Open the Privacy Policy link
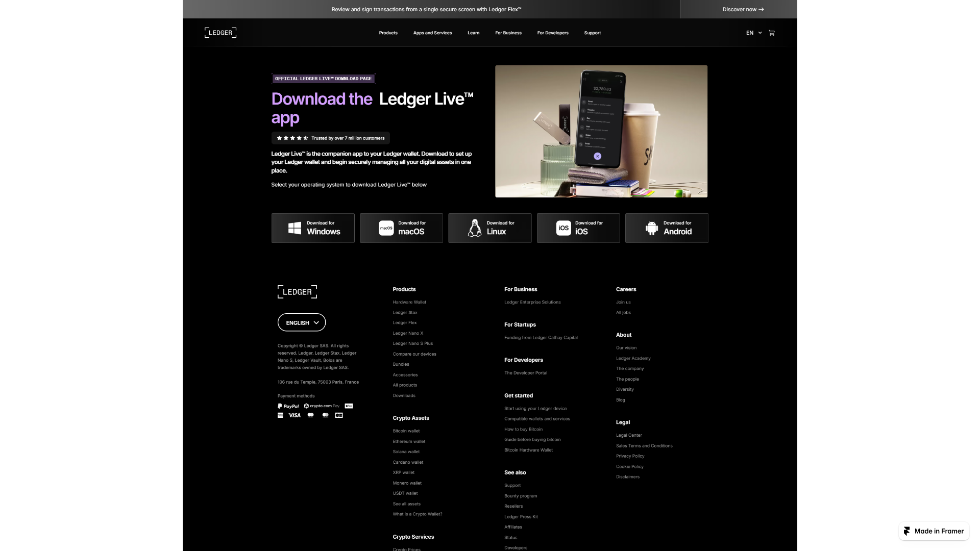This screenshot has height=551, width=980. [630, 456]
